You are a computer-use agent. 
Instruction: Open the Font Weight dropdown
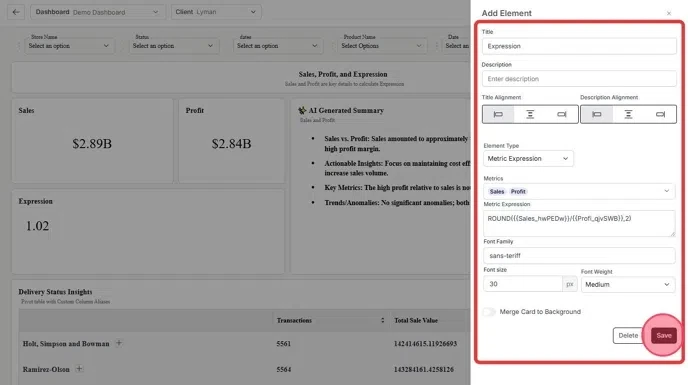coord(628,284)
